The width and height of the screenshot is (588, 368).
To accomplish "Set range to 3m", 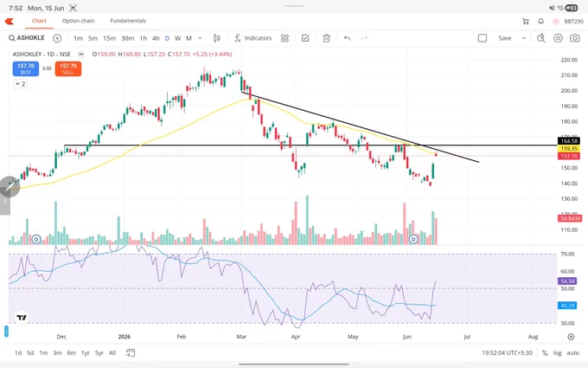I will tap(57, 353).
